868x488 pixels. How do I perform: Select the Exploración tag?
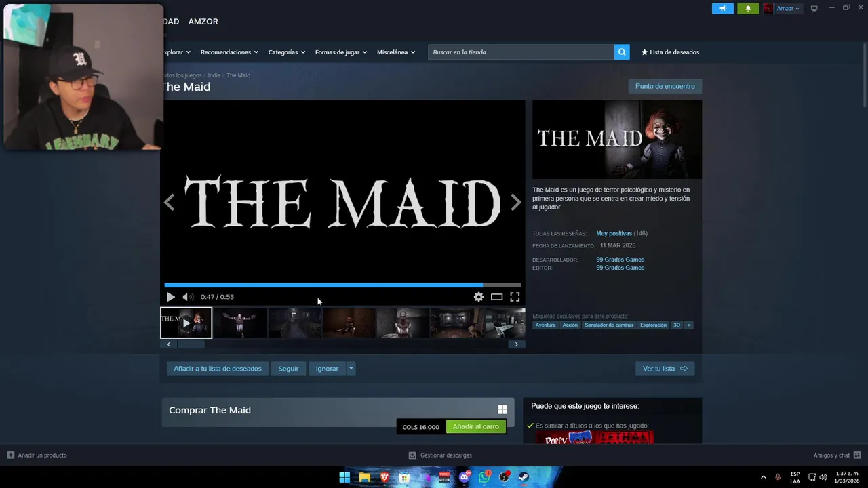tap(653, 325)
